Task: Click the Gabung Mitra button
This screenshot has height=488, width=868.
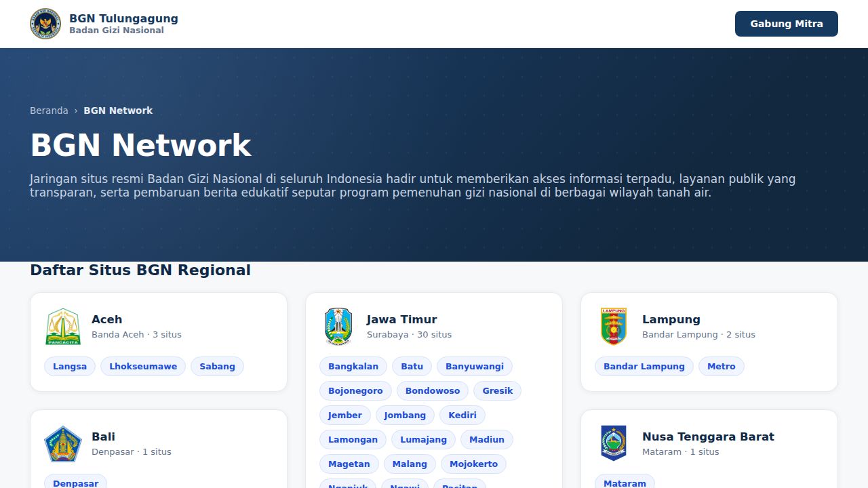Action: coord(787,24)
